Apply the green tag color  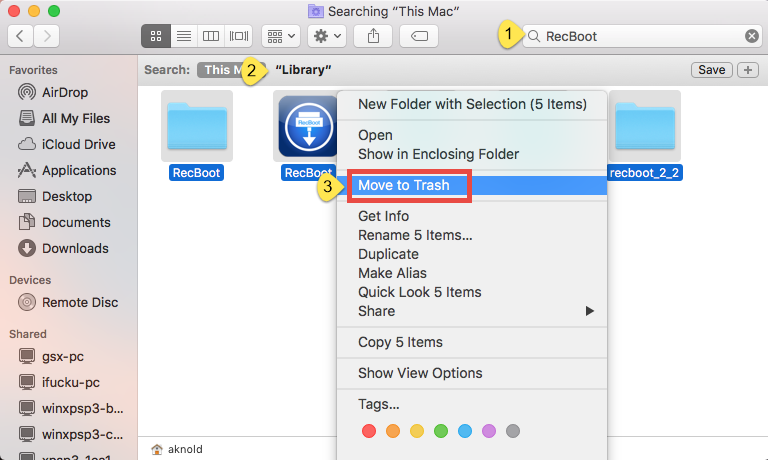(441, 431)
